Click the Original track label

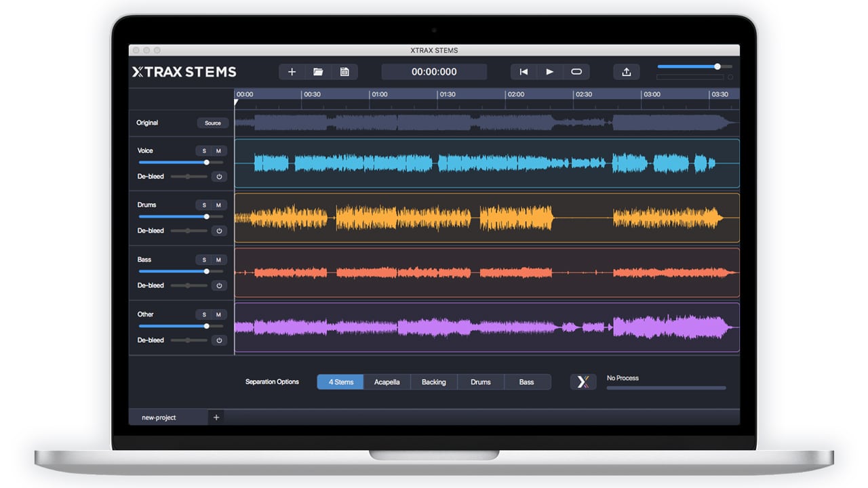point(147,123)
